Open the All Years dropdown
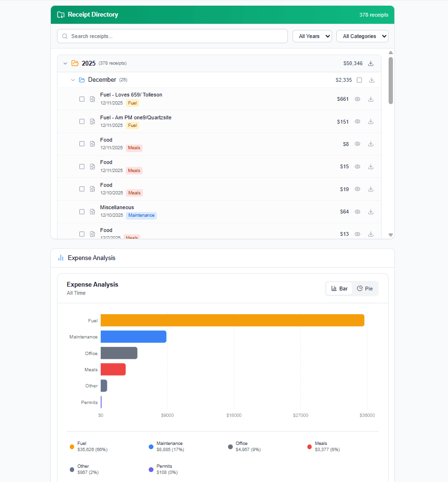Viewport: 448px width, 482px height. pyautogui.click(x=312, y=36)
